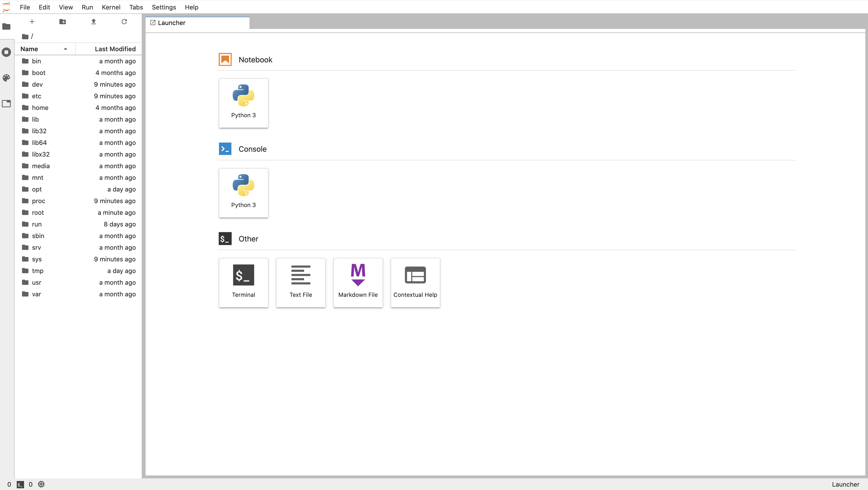Toggle the File Browser sidebar icon
Viewport: 868px width, 490px height.
[6, 26]
